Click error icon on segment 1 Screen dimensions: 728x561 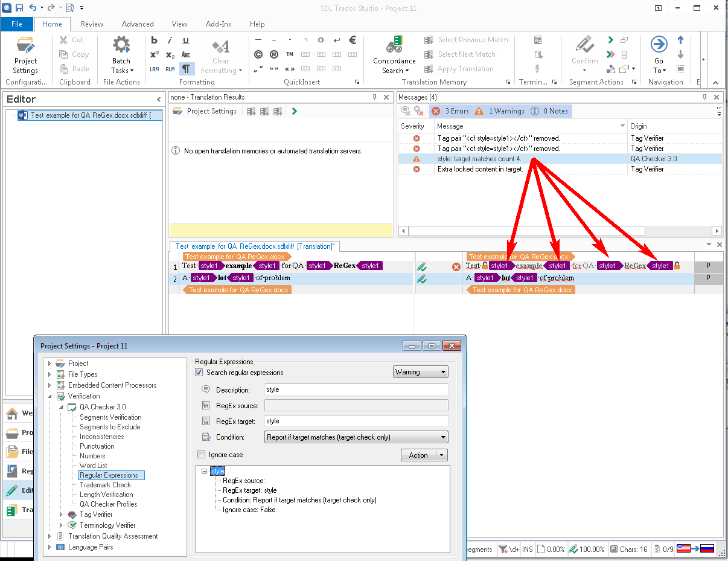click(x=456, y=266)
